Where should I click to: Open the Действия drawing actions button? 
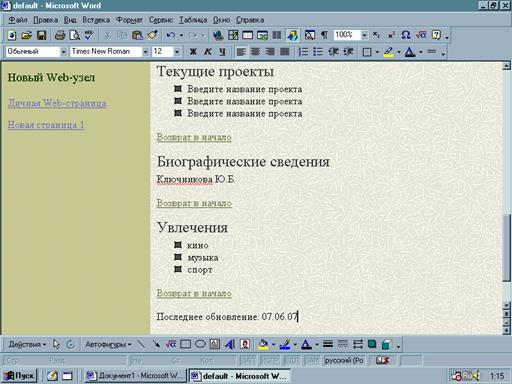(27, 344)
